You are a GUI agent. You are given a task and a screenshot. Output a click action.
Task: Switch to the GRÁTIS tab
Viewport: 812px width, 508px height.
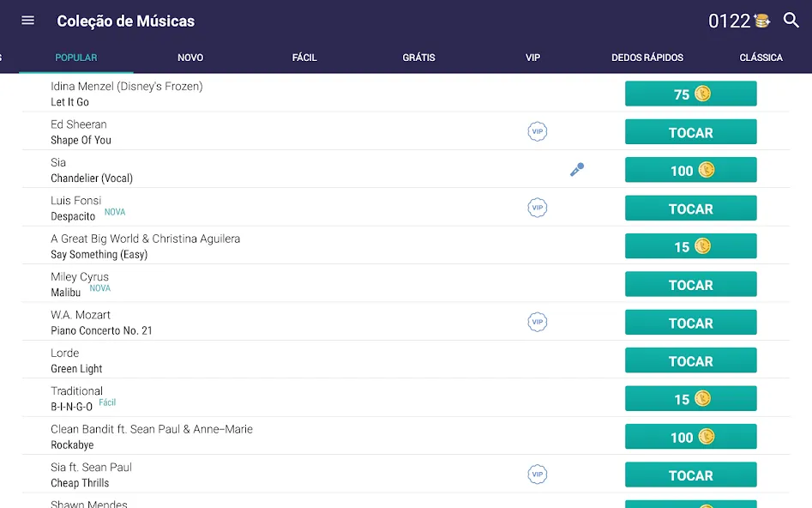point(419,57)
